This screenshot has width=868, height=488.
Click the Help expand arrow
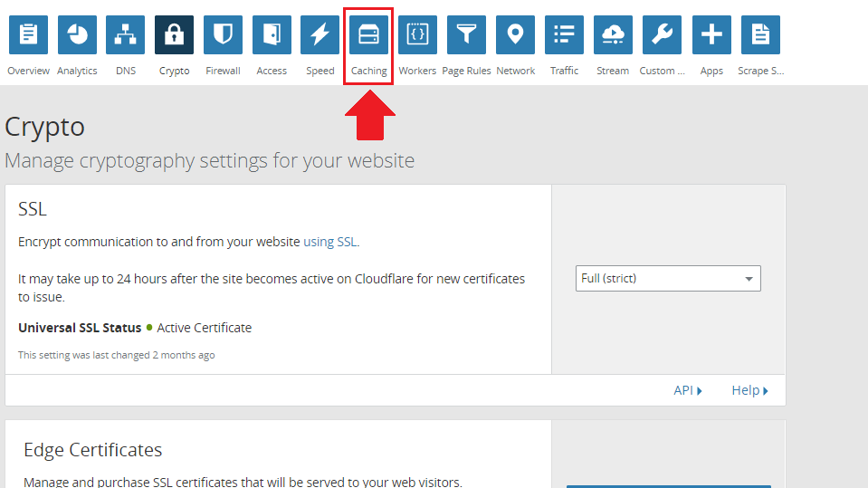[766, 391]
